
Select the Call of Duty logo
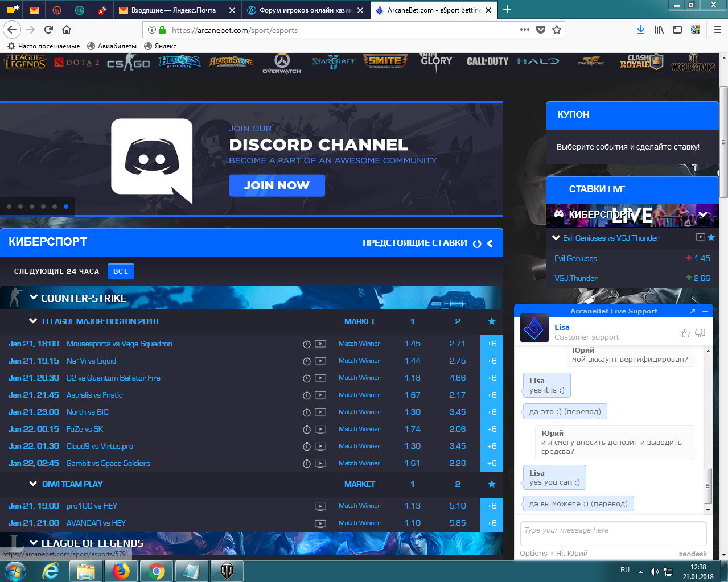tap(488, 61)
